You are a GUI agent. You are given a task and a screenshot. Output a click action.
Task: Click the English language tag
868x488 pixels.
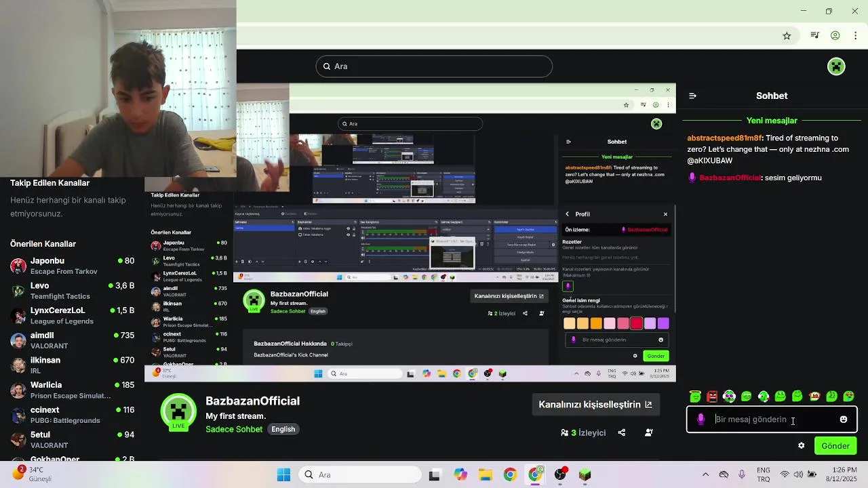point(283,429)
